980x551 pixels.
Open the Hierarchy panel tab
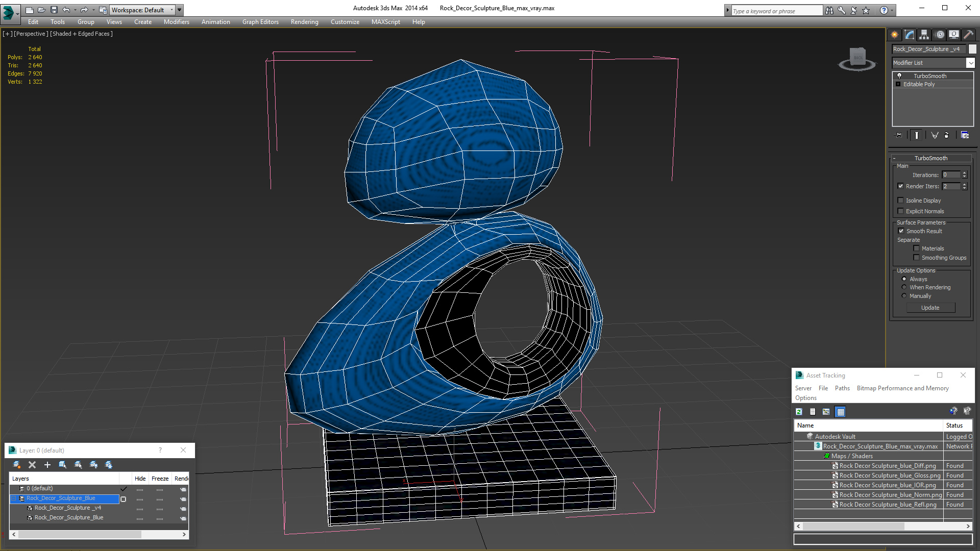[924, 35]
